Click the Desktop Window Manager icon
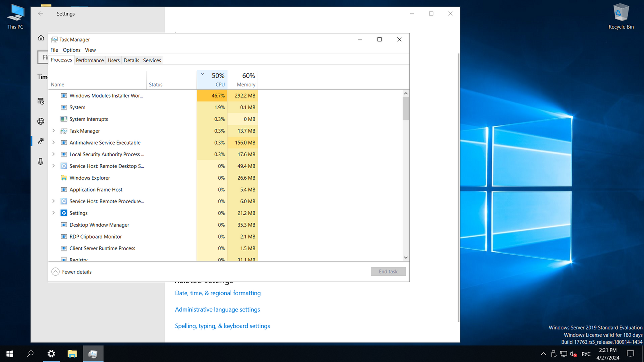 (x=64, y=225)
